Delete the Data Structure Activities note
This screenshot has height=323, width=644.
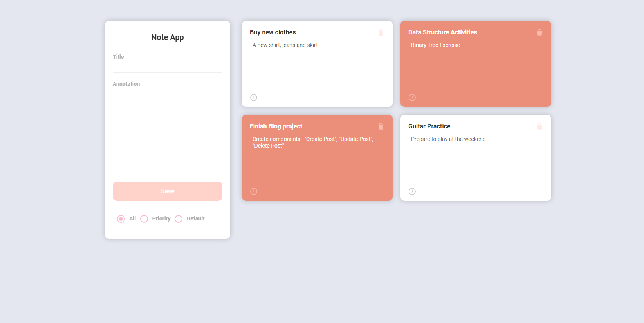coord(539,32)
